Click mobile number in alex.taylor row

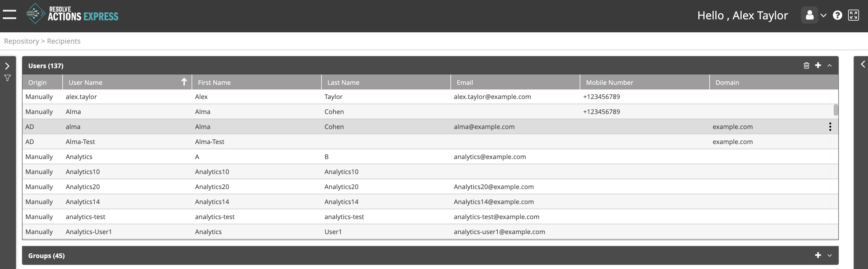click(x=601, y=97)
